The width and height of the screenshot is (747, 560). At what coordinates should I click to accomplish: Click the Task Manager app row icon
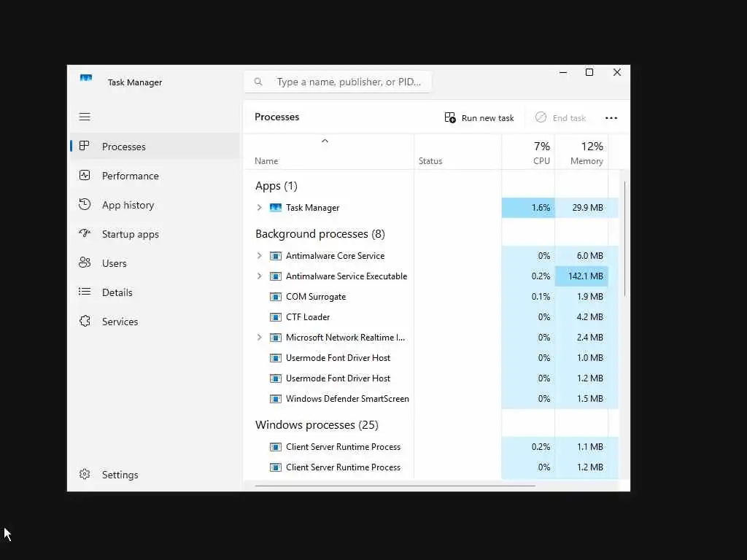(x=276, y=208)
